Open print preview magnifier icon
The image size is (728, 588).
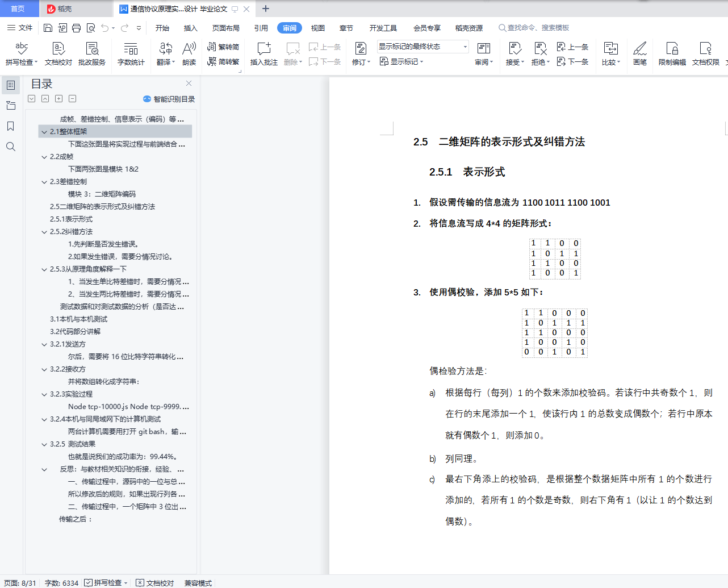pyautogui.click(x=90, y=28)
